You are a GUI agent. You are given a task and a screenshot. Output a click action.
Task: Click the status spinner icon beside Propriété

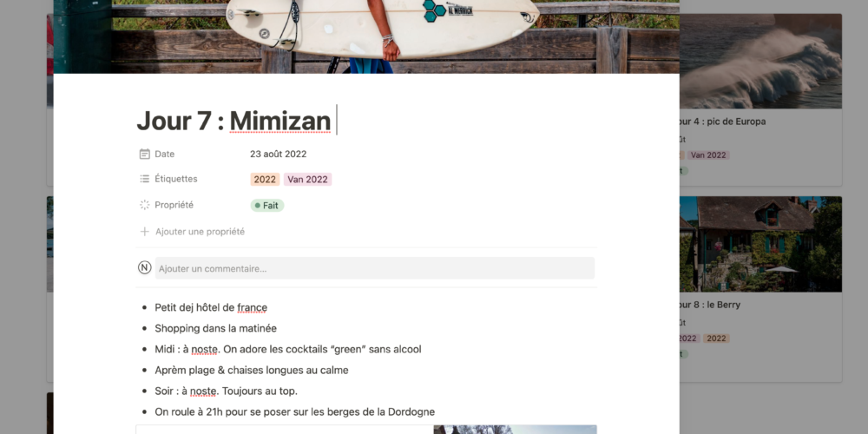tap(144, 205)
